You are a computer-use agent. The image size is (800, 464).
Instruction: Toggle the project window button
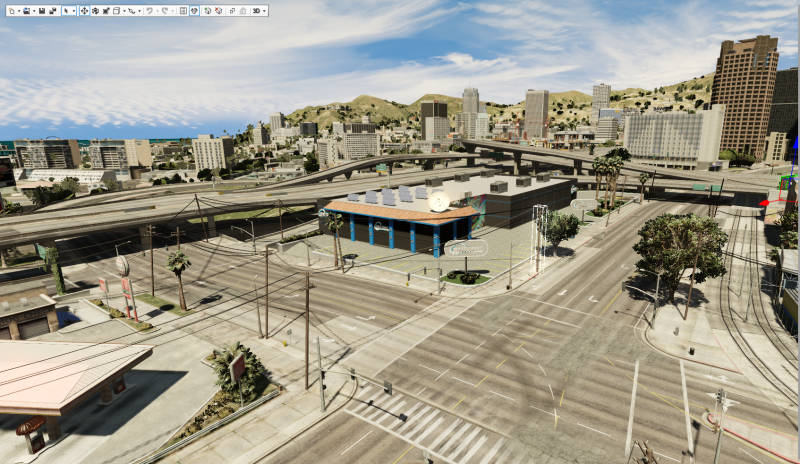[x=194, y=11]
